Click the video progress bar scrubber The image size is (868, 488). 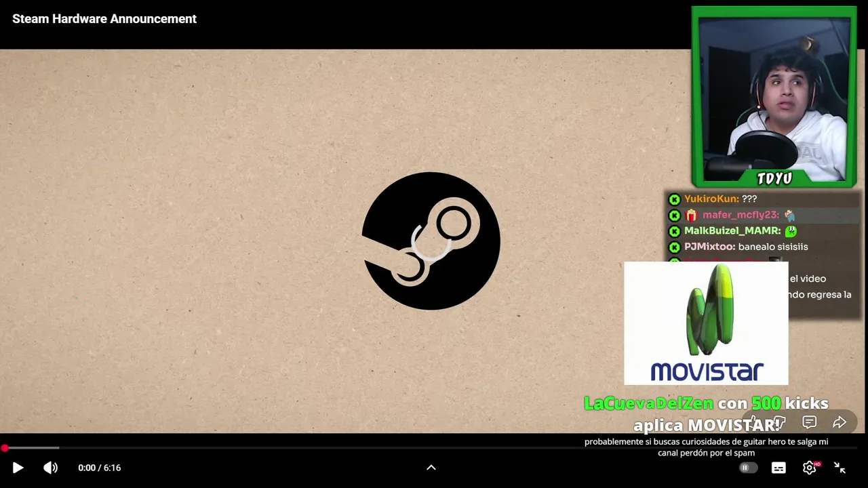coord(5,448)
